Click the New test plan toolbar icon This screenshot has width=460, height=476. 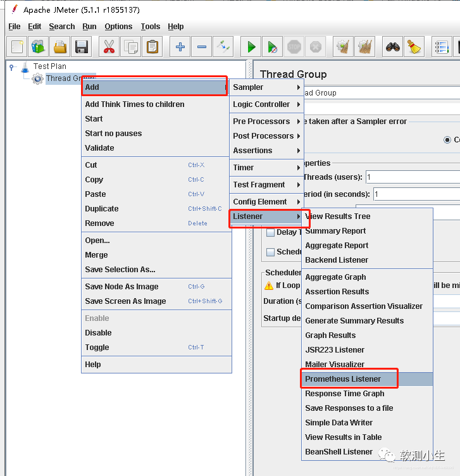click(x=16, y=47)
